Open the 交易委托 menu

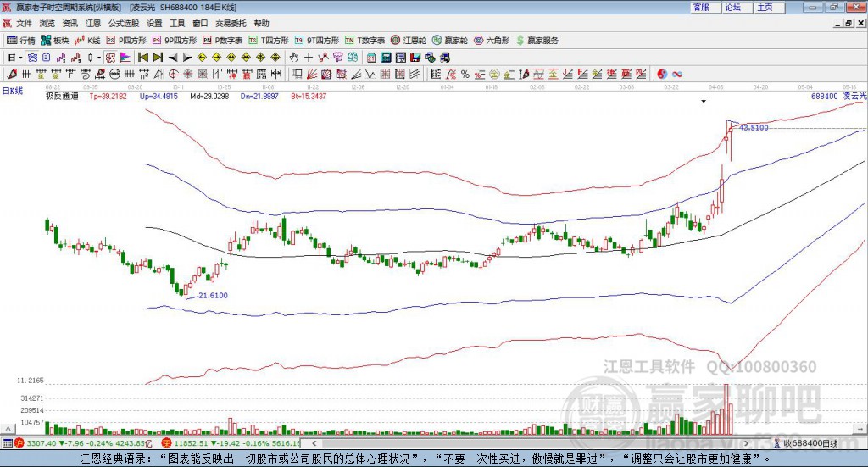click(x=231, y=23)
